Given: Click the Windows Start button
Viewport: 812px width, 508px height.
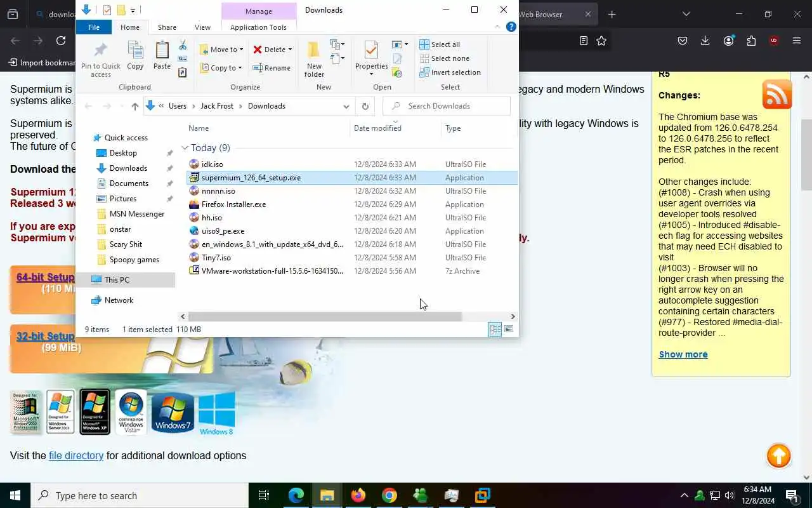Looking at the screenshot, I should point(15,495).
